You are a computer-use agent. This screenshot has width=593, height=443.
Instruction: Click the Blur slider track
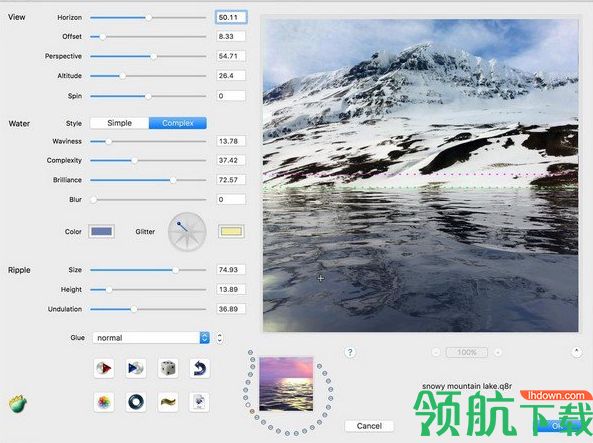coord(148,200)
